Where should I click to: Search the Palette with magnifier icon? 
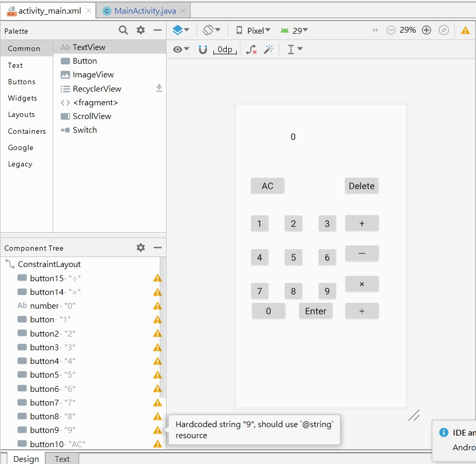[123, 30]
